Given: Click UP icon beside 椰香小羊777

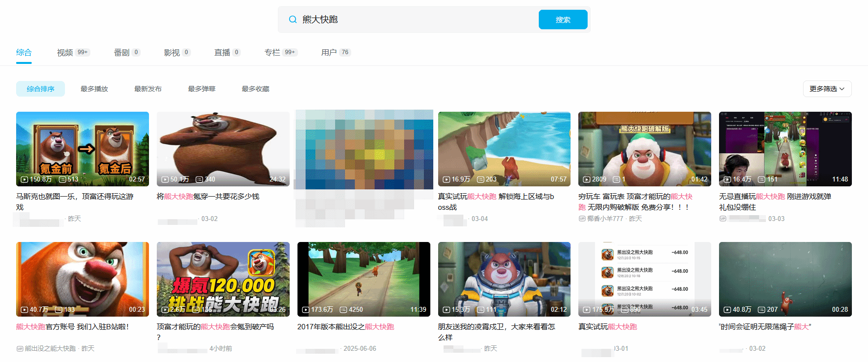Looking at the screenshot, I should pyautogui.click(x=582, y=219).
